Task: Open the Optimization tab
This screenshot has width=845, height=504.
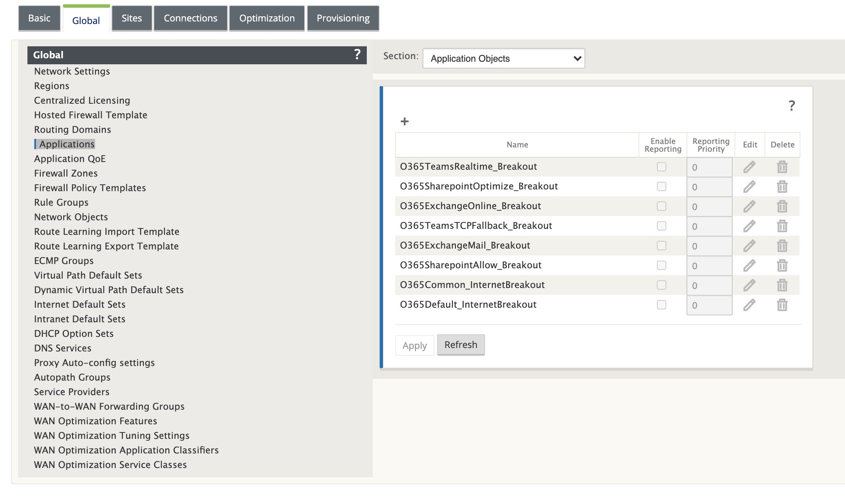Action: (x=267, y=18)
